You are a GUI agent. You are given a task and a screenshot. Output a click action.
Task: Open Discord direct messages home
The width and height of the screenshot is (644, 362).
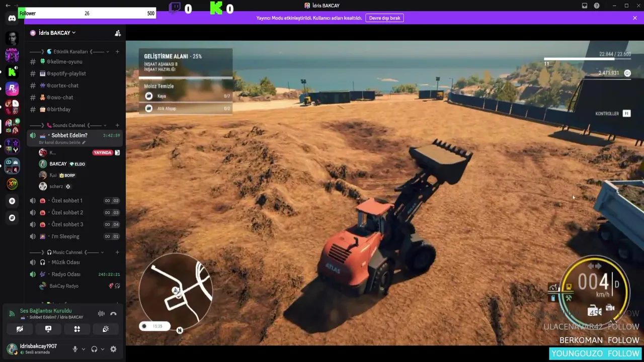(x=12, y=19)
